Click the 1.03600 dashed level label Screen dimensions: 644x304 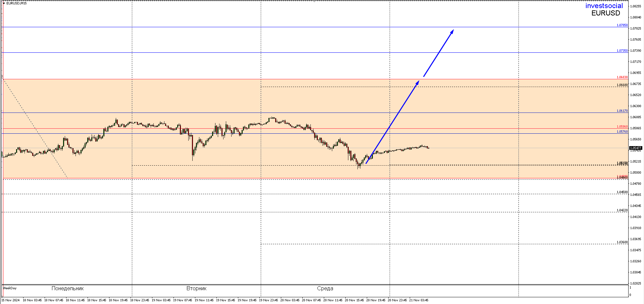point(622,242)
